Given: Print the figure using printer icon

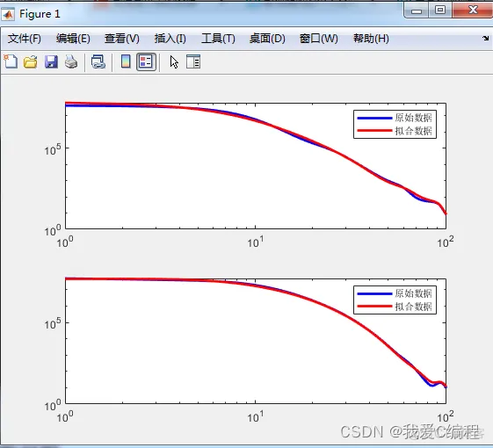Looking at the screenshot, I should (71, 61).
